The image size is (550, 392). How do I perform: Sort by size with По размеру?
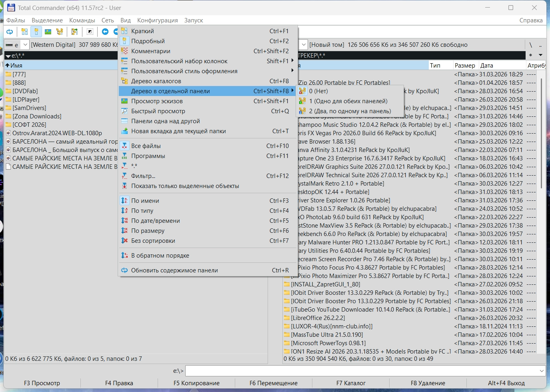pyautogui.click(x=208, y=231)
